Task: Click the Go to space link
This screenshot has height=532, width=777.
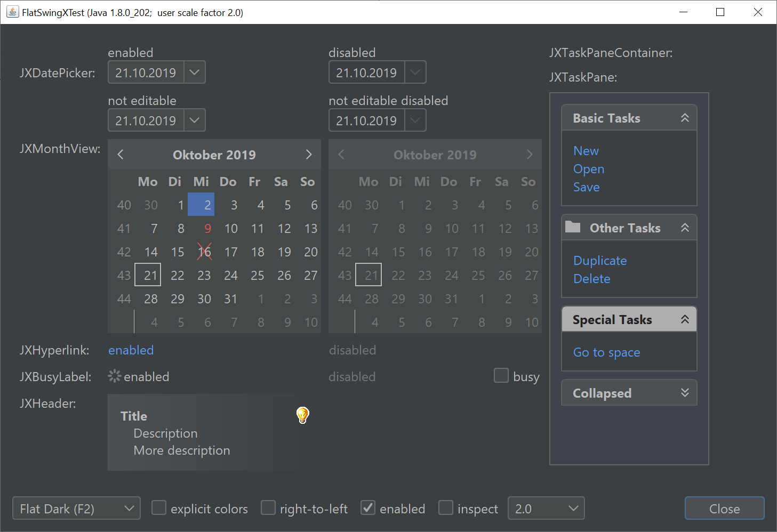Action: click(606, 352)
